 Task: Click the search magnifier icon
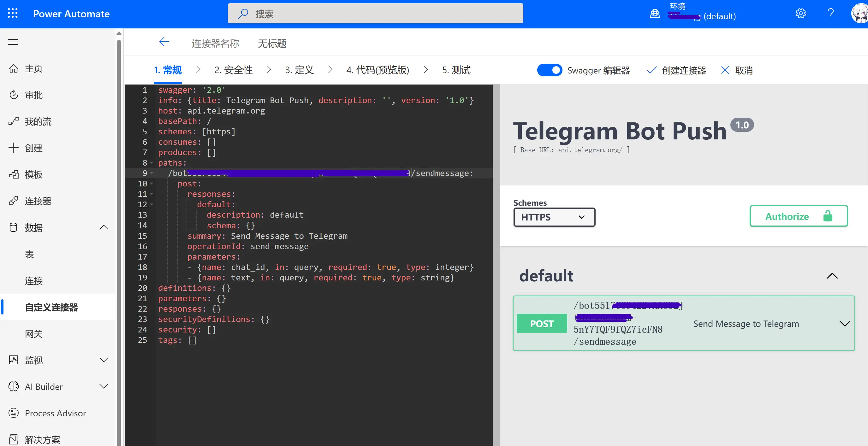[243, 14]
